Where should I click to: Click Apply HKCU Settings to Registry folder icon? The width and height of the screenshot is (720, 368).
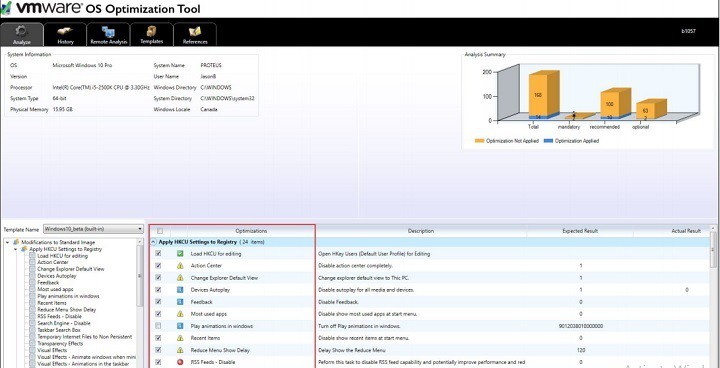[24, 249]
